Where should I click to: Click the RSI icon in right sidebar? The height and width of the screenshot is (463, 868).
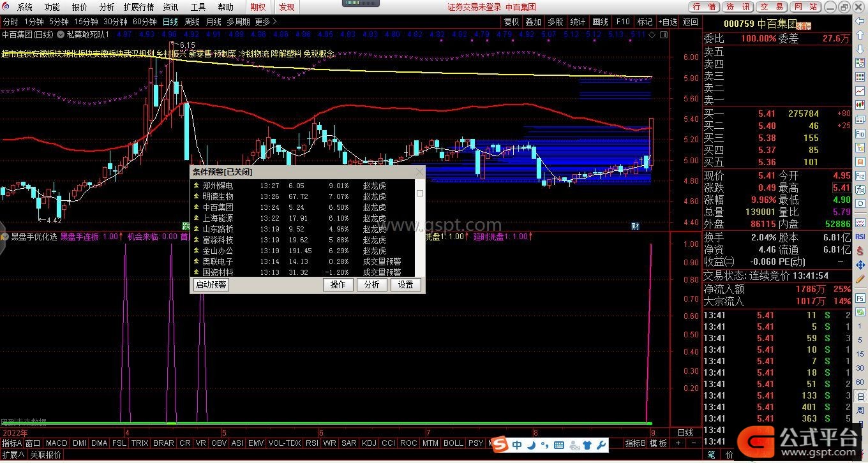tap(860, 236)
